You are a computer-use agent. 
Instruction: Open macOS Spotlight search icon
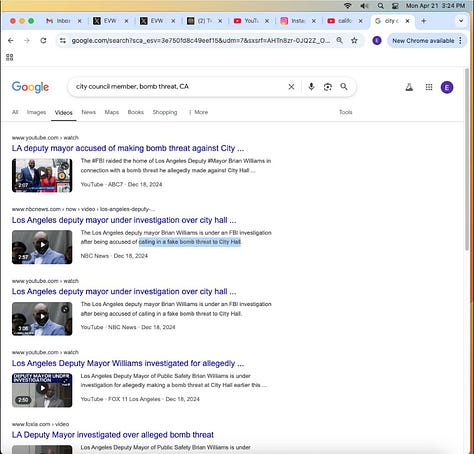point(380,6)
